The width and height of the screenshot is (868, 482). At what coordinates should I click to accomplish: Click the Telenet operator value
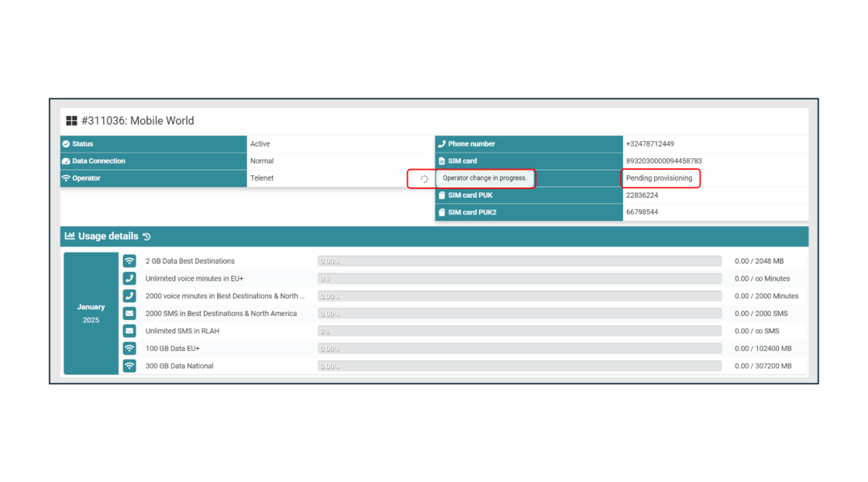[262, 178]
